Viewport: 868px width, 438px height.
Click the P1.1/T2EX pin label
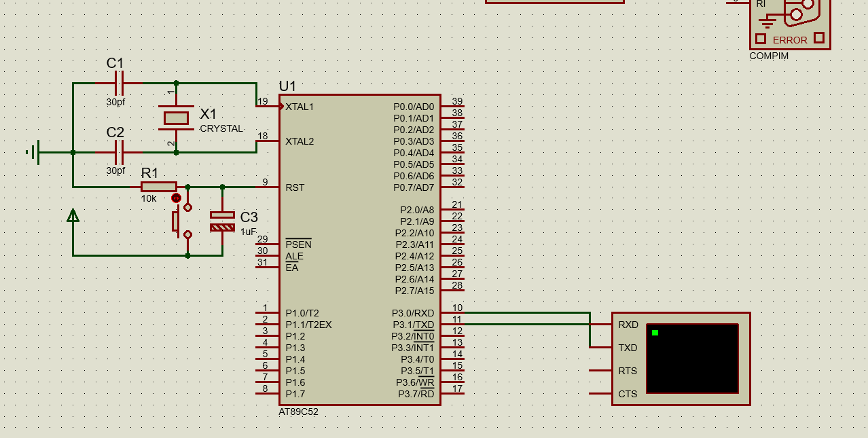click(308, 325)
